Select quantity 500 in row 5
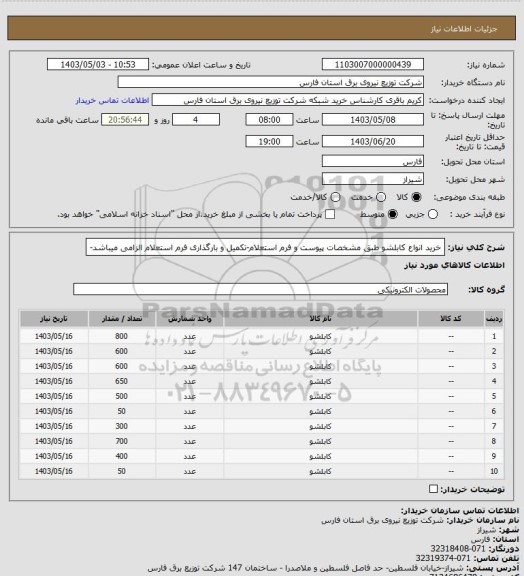The width and height of the screenshot is (524, 576). pyautogui.click(x=122, y=396)
